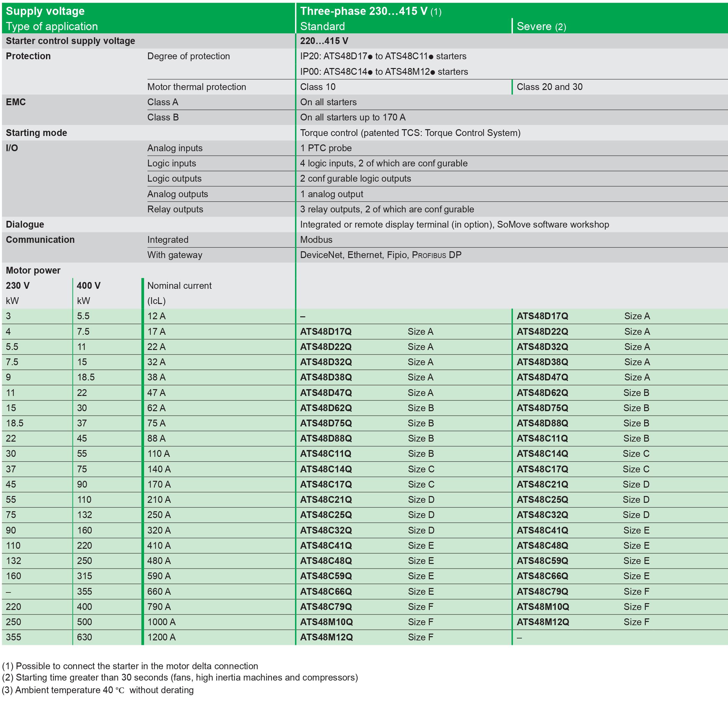Click '18.5' kW cell in 38 A row
Viewport: 728px width, 710px height.
(x=86, y=378)
